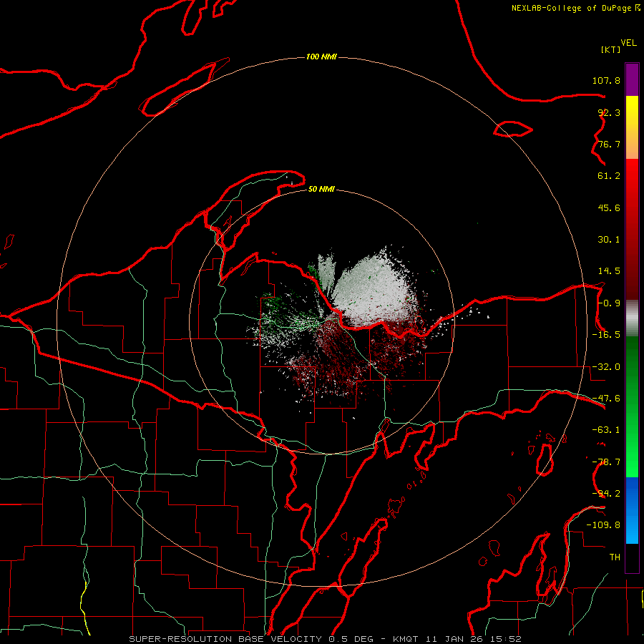Click the -63.1 velocity scale value
The width and height of the screenshot is (644, 644).
click(x=606, y=430)
